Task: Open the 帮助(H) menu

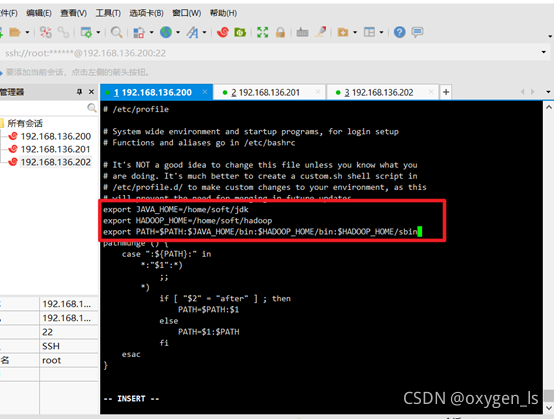Action: pyautogui.click(x=223, y=13)
